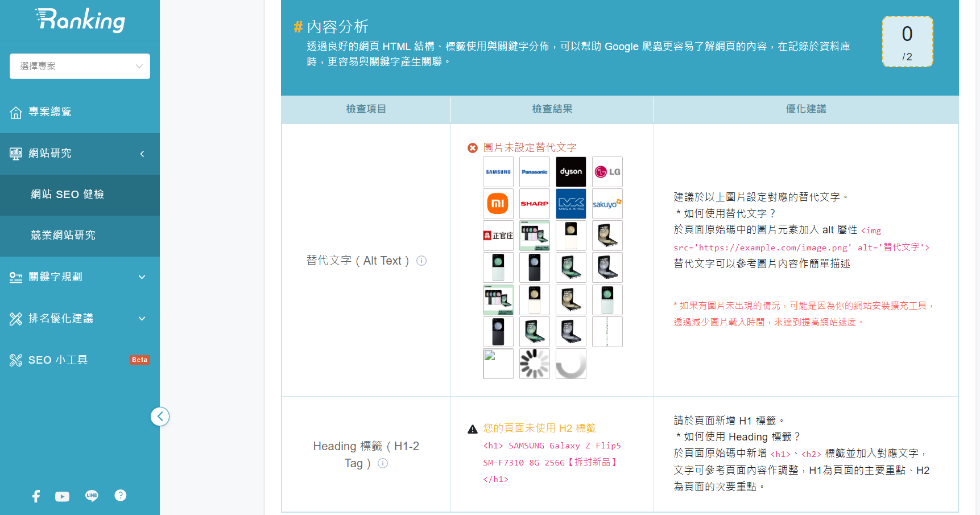Click the Samsung logo thumbnail
Viewport: 980px width, 515px height.
click(498, 172)
